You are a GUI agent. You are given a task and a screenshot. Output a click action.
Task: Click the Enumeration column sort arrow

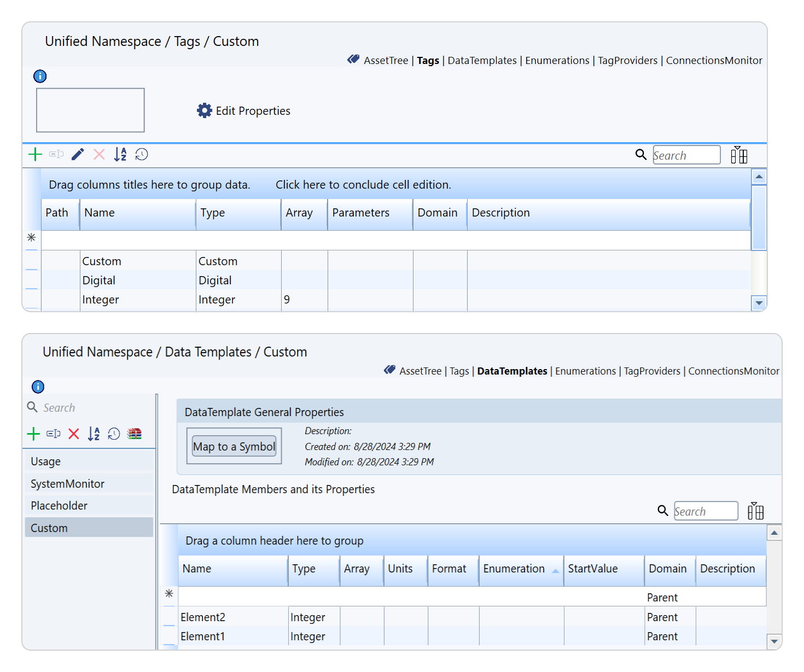556,570
